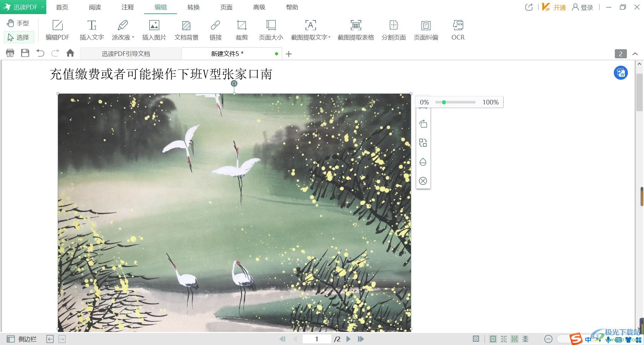Switch to the 转换 tab

click(194, 7)
